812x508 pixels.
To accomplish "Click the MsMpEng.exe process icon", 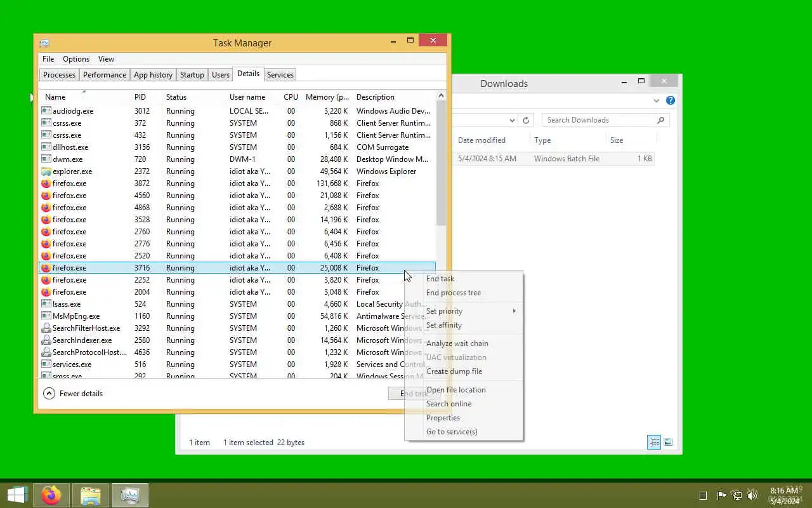I will click(x=46, y=316).
